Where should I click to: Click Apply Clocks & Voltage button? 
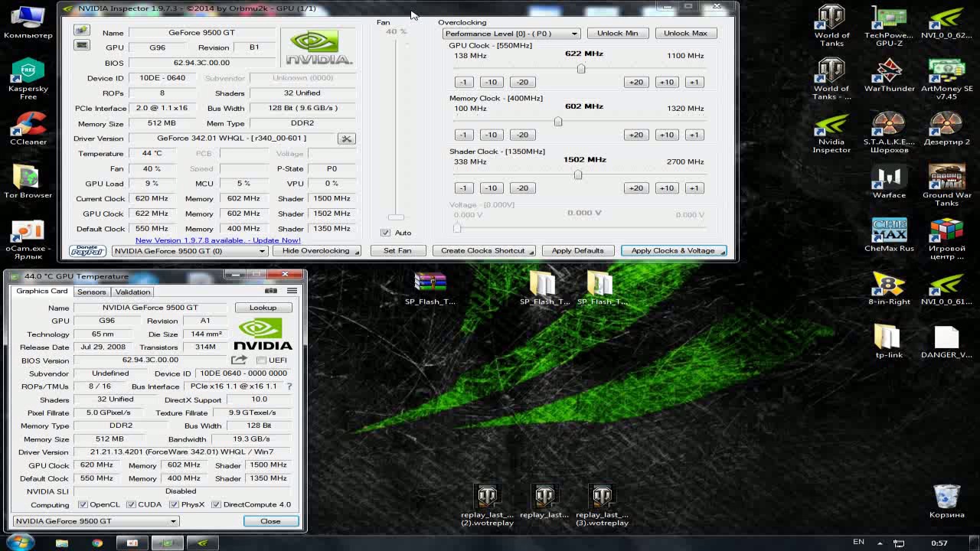tap(673, 251)
